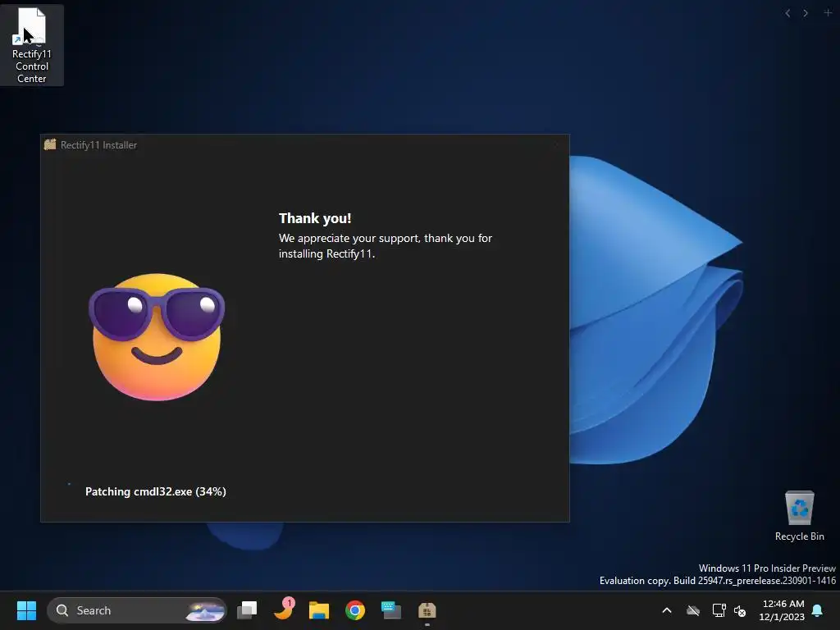
Task: Open network status tray icon
Action: [719, 610]
